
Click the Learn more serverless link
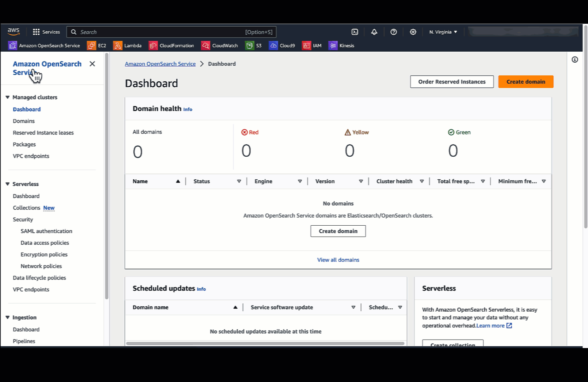(490, 326)
